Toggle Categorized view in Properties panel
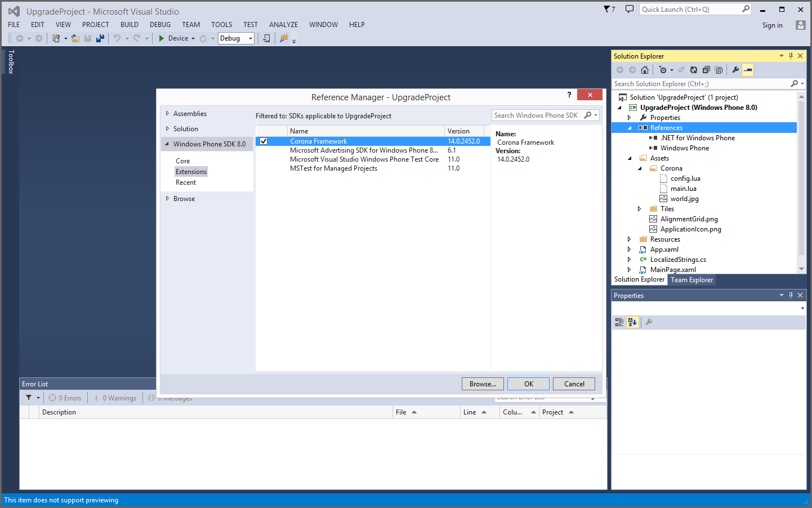 coord(619,322)
